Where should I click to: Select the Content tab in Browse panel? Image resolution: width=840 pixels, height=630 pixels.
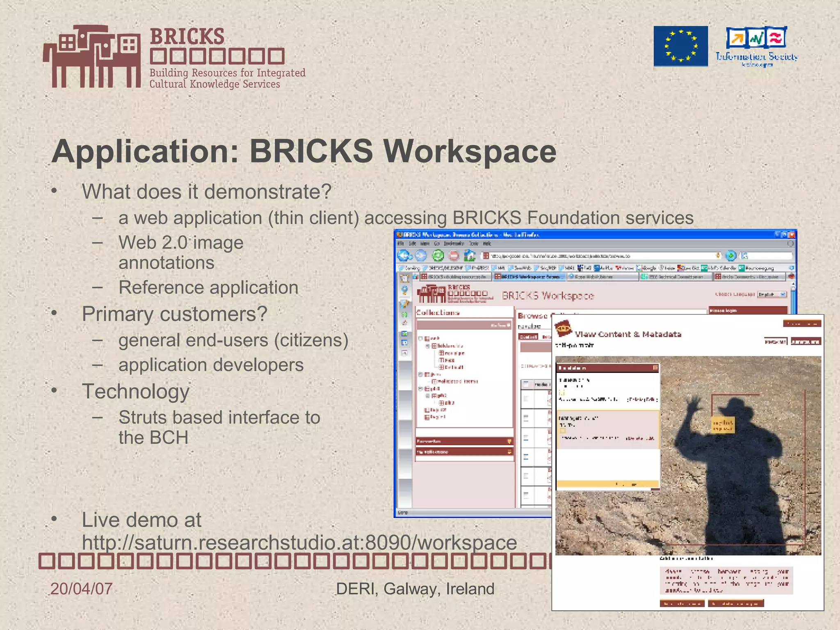point(528,337)
